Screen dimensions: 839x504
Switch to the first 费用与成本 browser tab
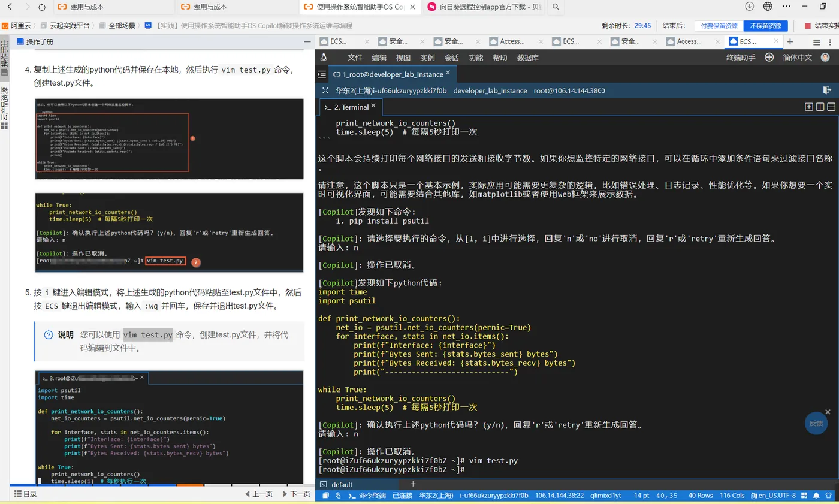113,7
